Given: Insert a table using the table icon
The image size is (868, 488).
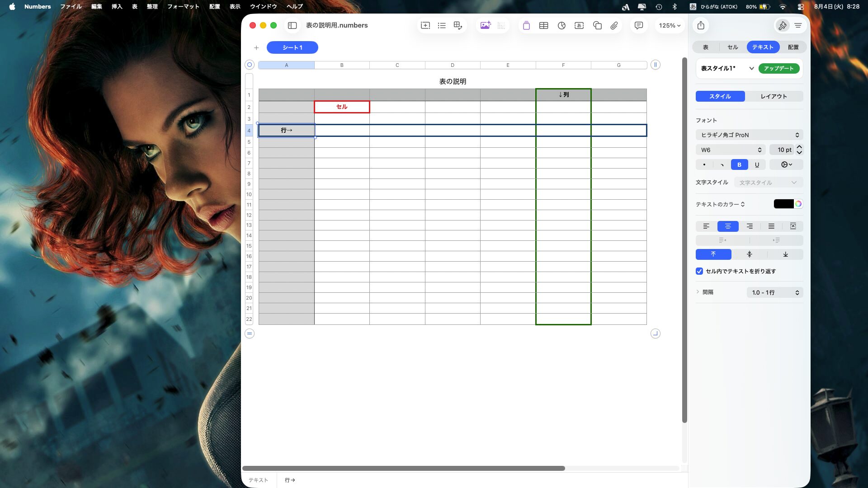Looking at the screenshot, I should click(544, 26).
